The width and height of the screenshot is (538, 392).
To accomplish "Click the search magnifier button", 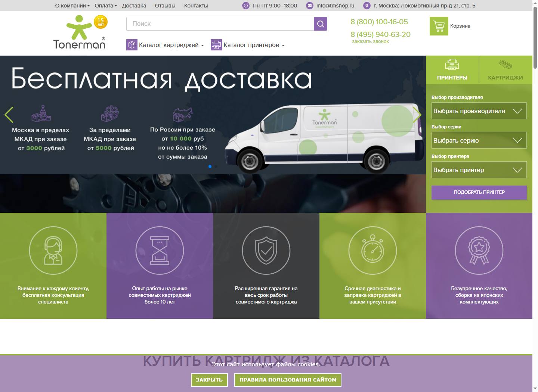I will (321, 24).
